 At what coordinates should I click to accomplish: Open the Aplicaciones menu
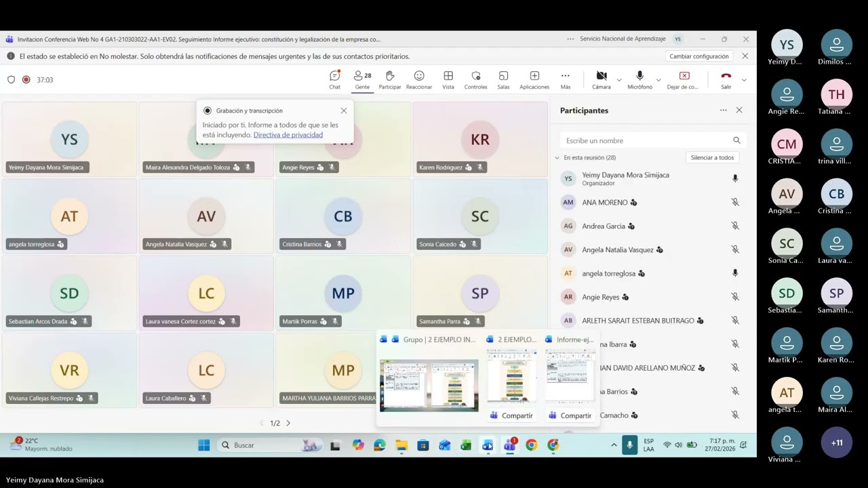(534, 79)
